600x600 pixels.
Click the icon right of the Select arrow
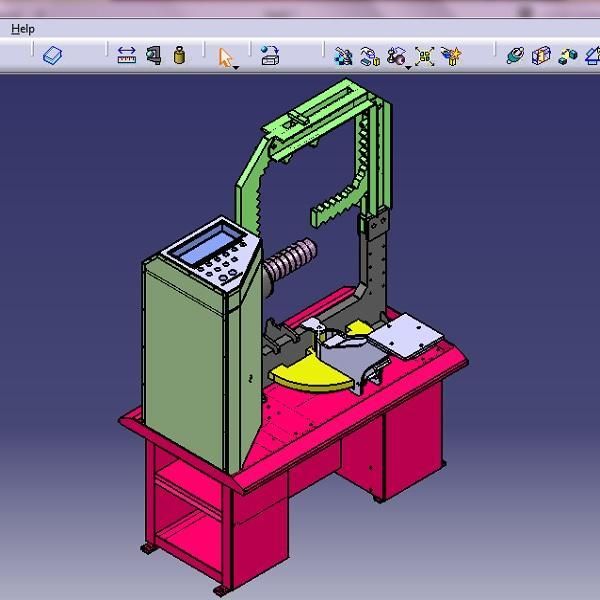[x=269, y=56]
